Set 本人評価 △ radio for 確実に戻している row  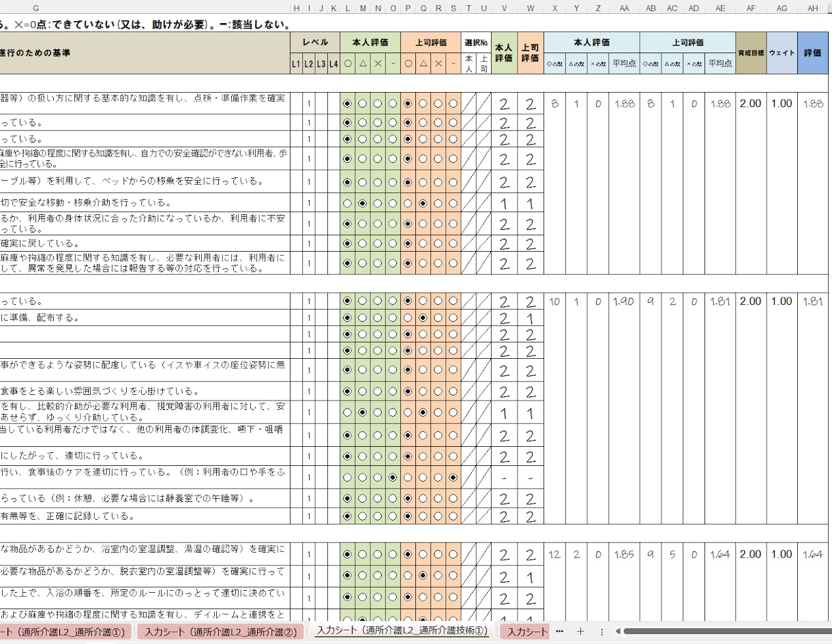363,244
